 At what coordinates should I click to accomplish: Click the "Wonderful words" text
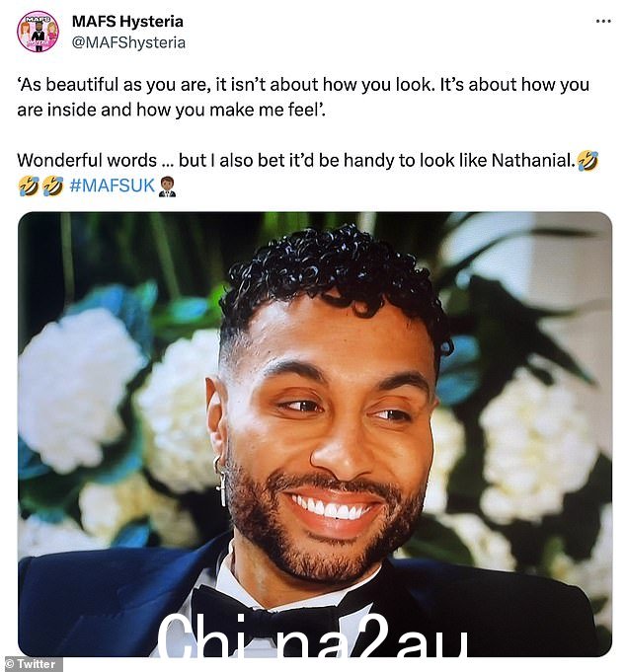tap(87, 161)
